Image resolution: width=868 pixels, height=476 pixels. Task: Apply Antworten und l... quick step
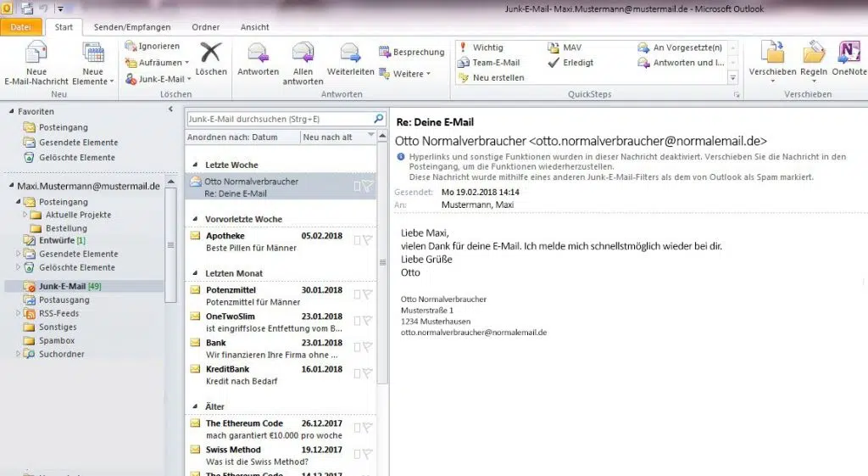click(681, 63)
